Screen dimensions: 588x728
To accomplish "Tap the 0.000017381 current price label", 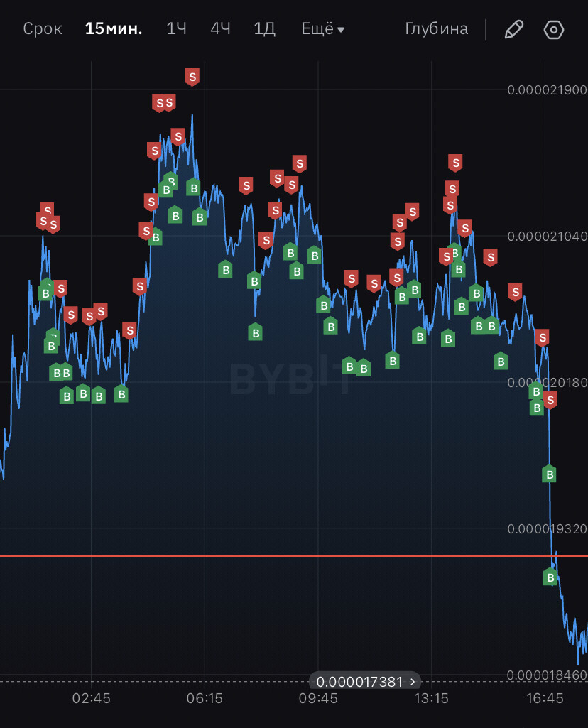I will coord(365,682).
